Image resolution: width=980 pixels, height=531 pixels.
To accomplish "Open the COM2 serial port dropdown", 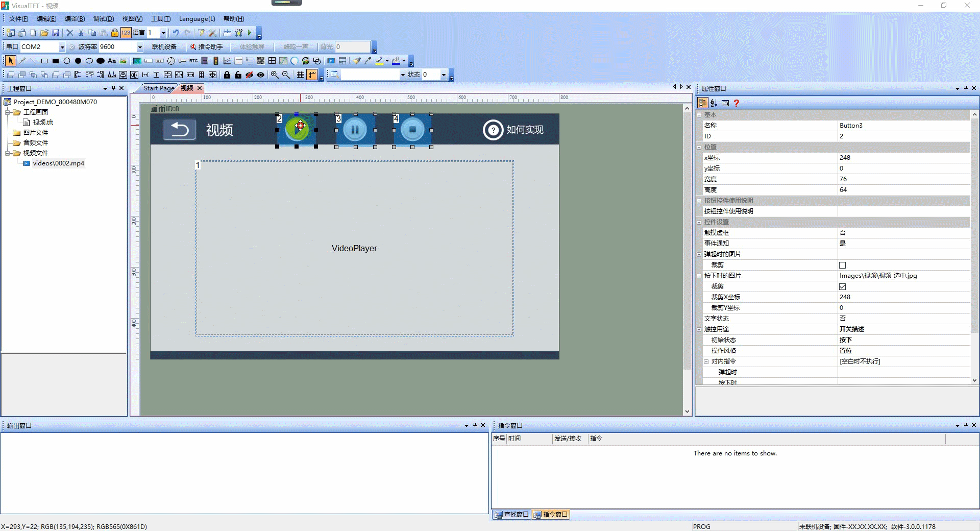I will (62, 47).
